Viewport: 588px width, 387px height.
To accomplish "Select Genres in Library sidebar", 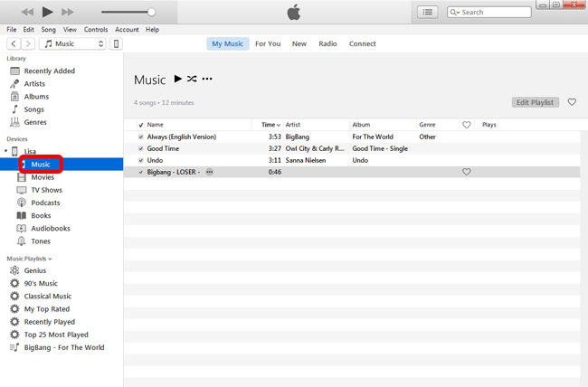I will 35,122.
